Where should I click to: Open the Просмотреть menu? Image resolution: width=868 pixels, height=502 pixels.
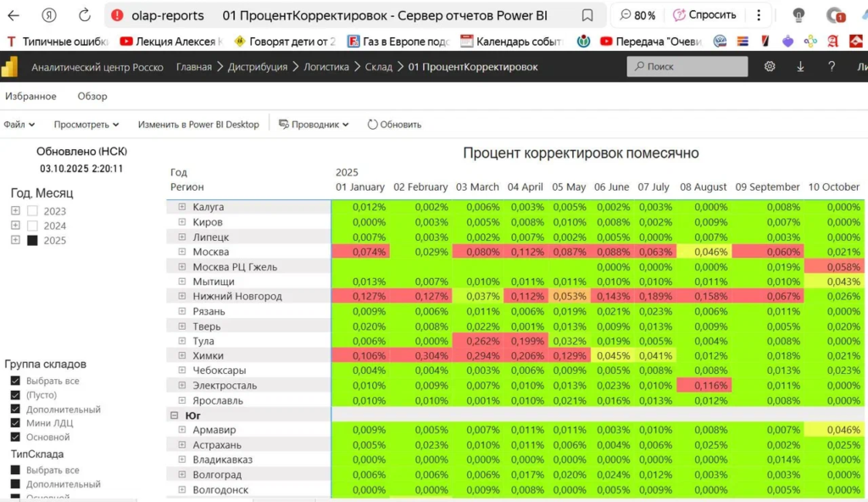pos(86,125)
